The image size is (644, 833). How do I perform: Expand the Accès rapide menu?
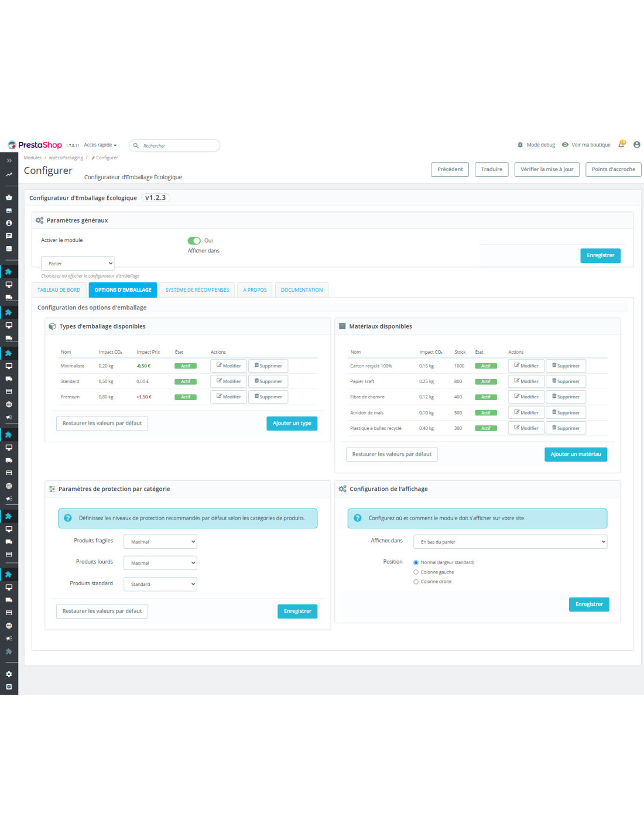pyautogui.click(x=100, y=145)
